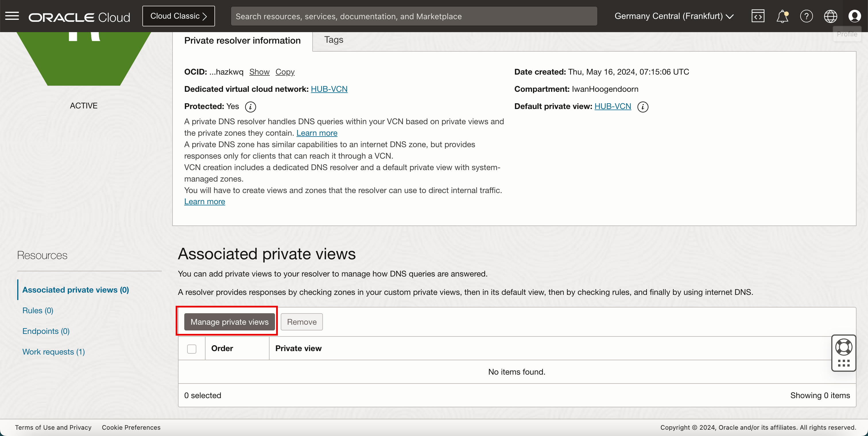Open the user profile avatar icon
Screen dimensions: 868x436
(855, 16)
